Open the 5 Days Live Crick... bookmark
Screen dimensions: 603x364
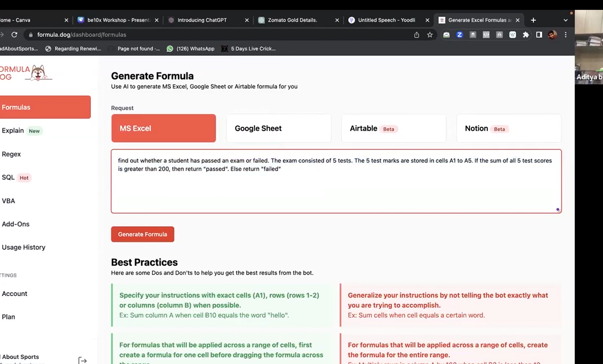click(249, 49)
